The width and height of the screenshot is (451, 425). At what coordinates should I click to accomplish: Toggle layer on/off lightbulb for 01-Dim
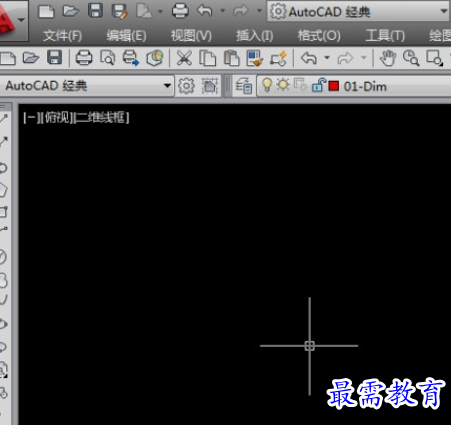click(x=267, y=85)
